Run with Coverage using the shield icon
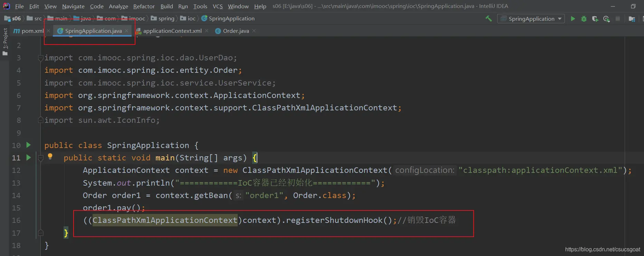 pyautogui.click(x=595, y=19)
